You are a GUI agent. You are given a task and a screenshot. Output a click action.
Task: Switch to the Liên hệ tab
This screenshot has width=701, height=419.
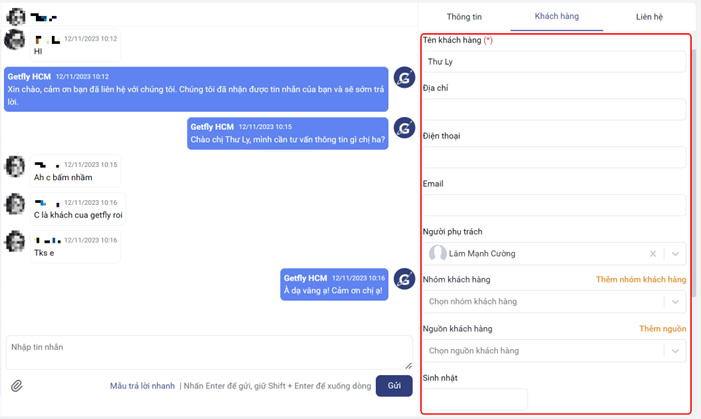(649, 17)
